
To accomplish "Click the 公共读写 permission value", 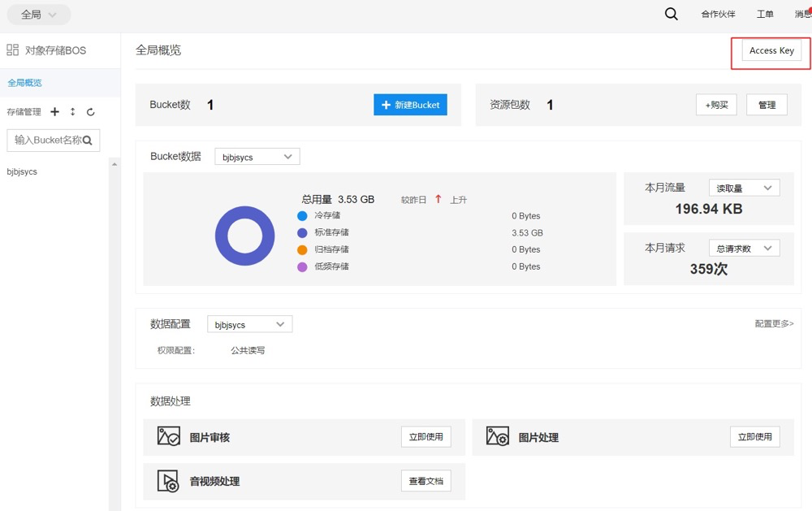I will (248, 350).
